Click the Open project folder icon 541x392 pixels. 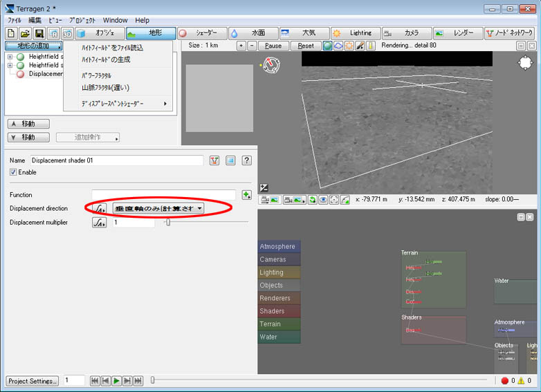(24, 33)
